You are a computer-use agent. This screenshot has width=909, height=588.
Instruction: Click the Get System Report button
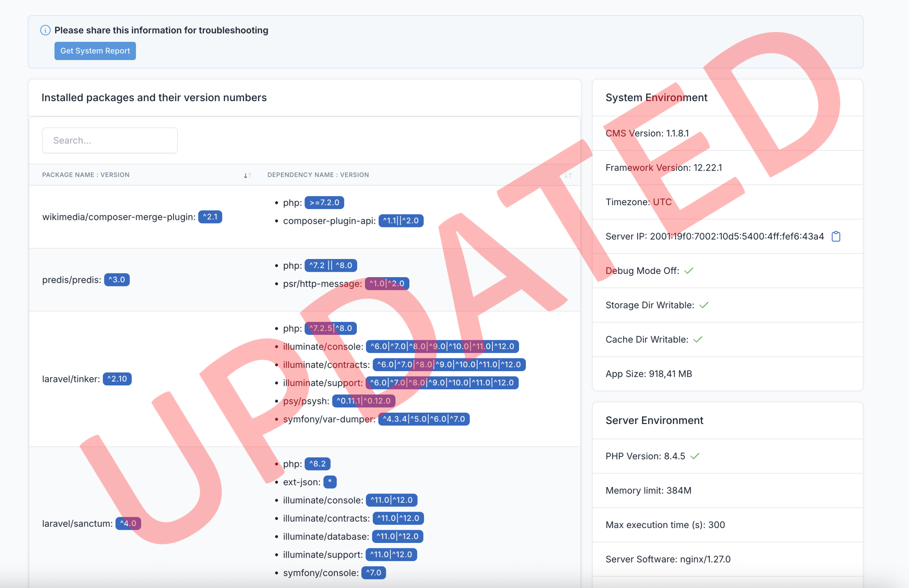click(x=95, y=51)
